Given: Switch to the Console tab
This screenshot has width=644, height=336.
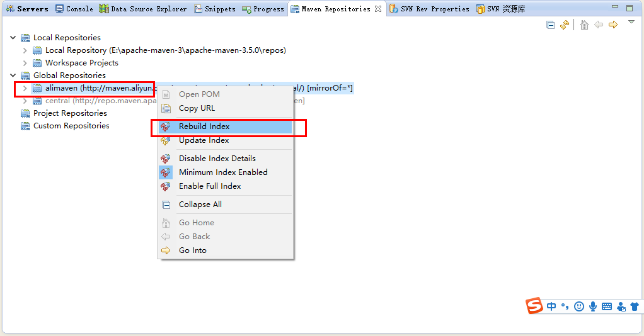Looking at the screenshot, I should click(x=74, y=9).
